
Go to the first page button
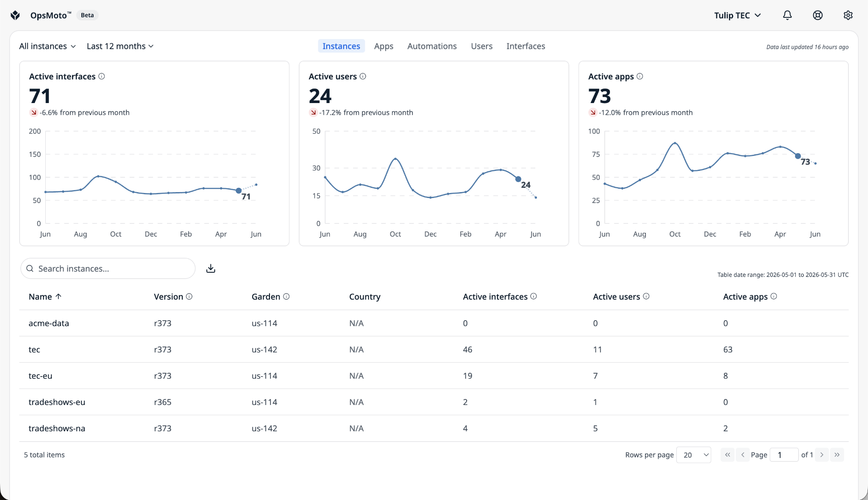coord(727,455)
